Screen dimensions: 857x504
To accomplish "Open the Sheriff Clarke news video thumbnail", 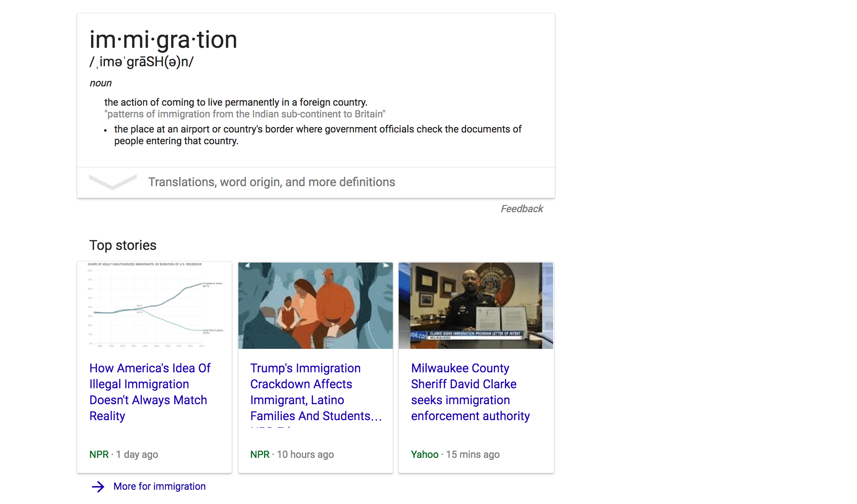I will (476, 306).
